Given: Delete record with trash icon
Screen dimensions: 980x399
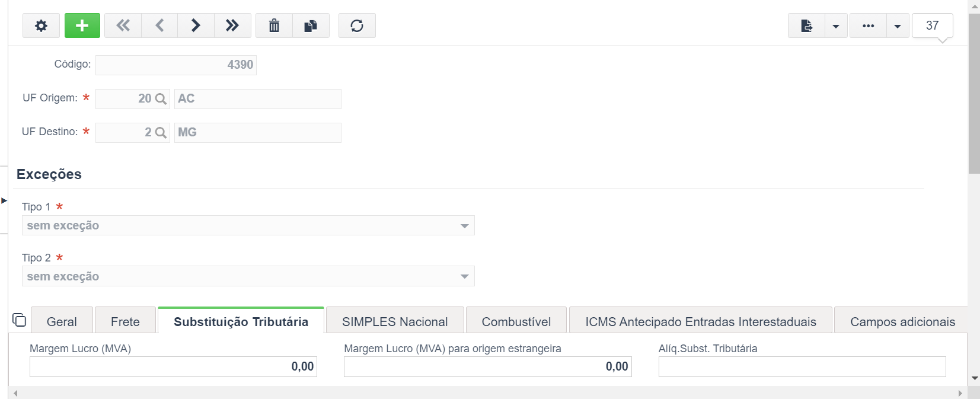Looking at the screenshot, I should [x=274, y=25].
